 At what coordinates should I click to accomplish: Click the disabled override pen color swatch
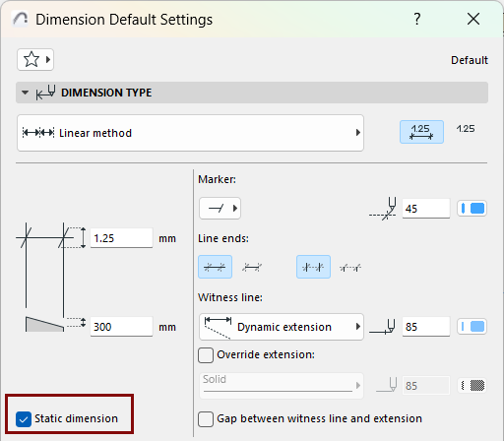tap(472, 386)
